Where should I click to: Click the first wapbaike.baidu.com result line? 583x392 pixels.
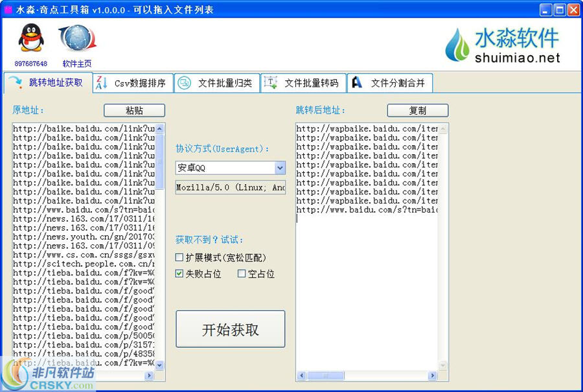click(x=367, y=129)
